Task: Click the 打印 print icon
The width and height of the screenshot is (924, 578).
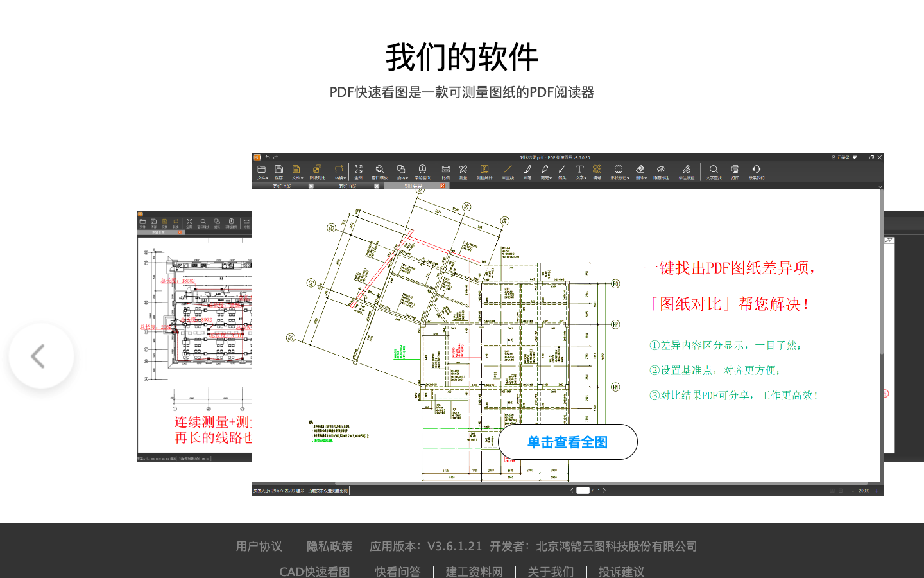Action: [x=735, y=170]
